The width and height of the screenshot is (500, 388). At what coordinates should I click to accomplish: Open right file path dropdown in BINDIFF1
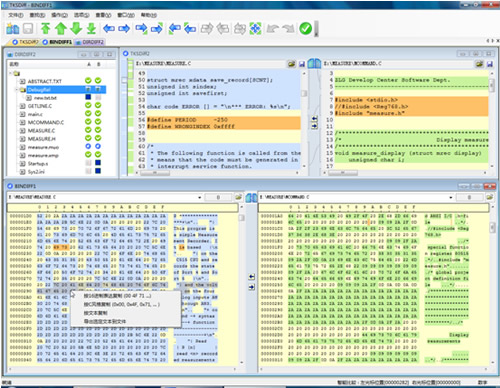(x=451, y=197)
